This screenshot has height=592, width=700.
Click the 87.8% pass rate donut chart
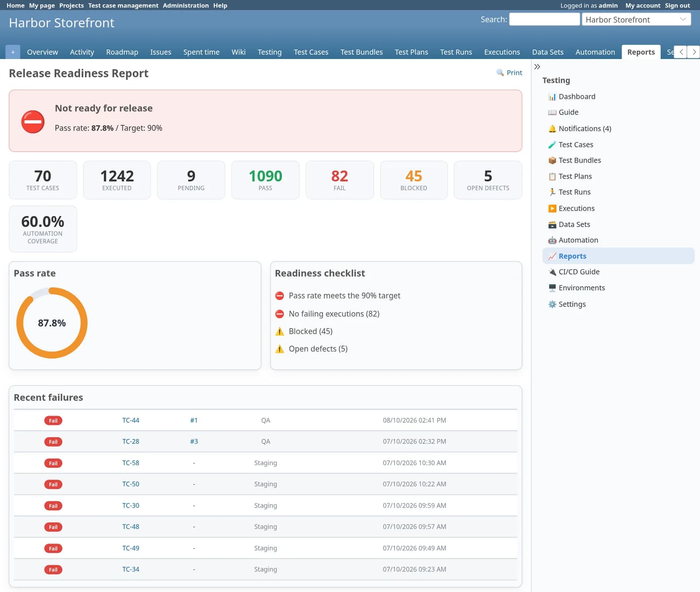[x=52, y=323]
